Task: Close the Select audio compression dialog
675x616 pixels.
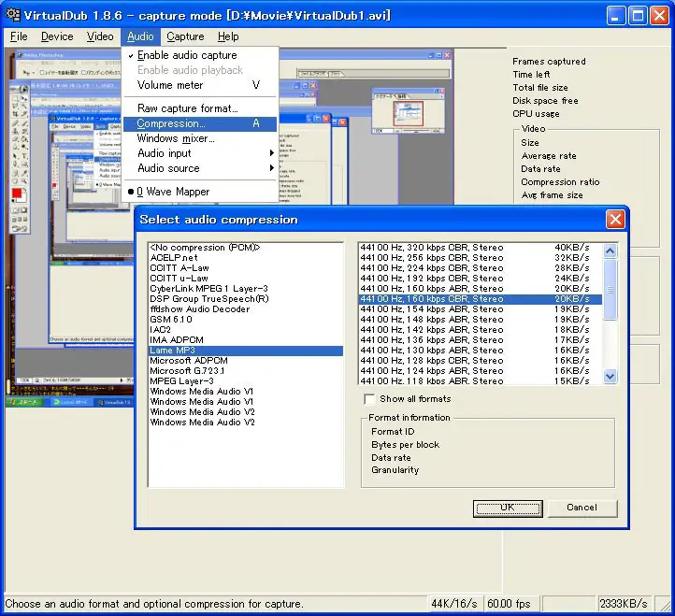Action: 614,220
